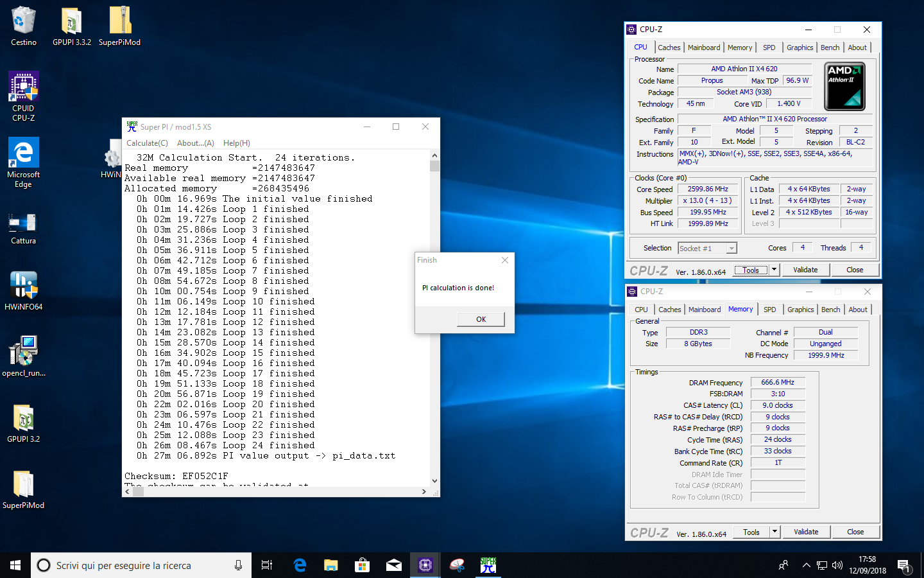Click the microphone icon in search box

238,565
